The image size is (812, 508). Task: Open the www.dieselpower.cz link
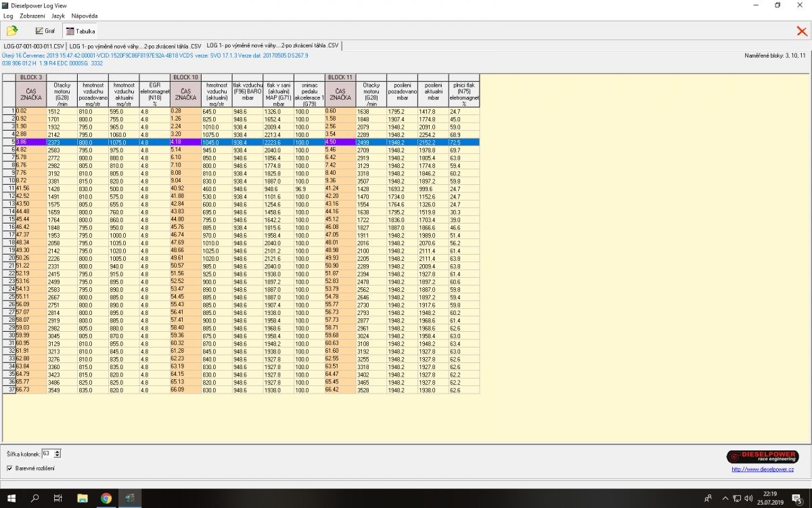coord(762,469)
